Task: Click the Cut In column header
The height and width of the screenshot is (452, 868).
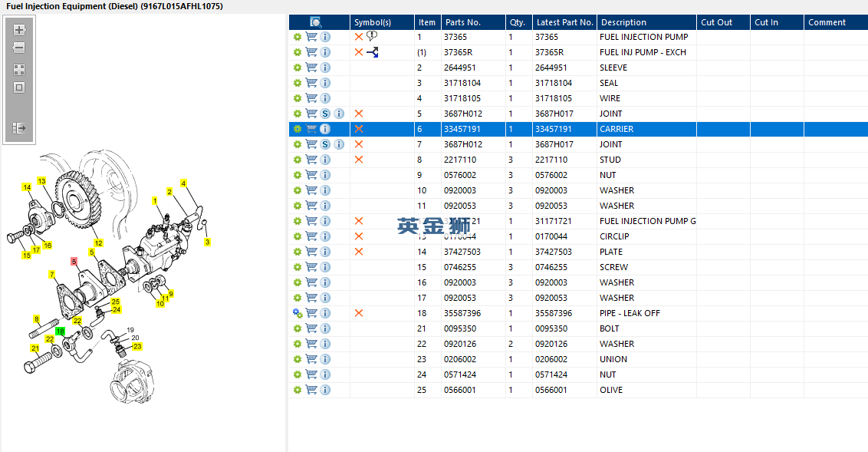Action: pos(777,22)
